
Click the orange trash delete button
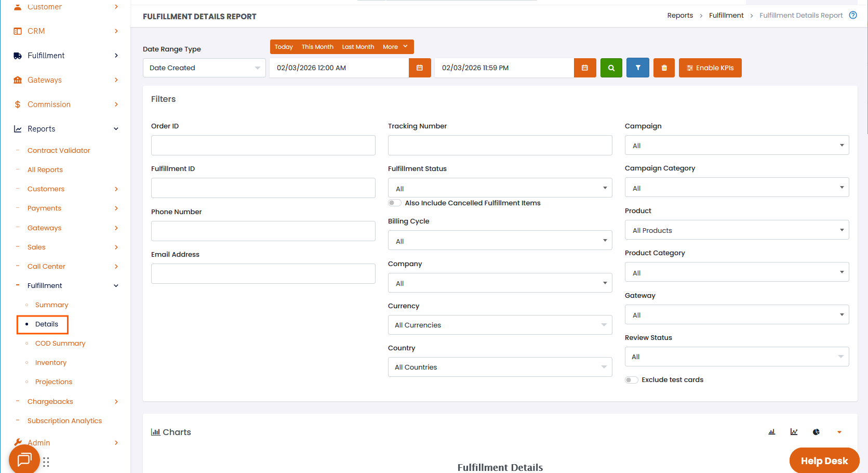(x=663, y=68)
